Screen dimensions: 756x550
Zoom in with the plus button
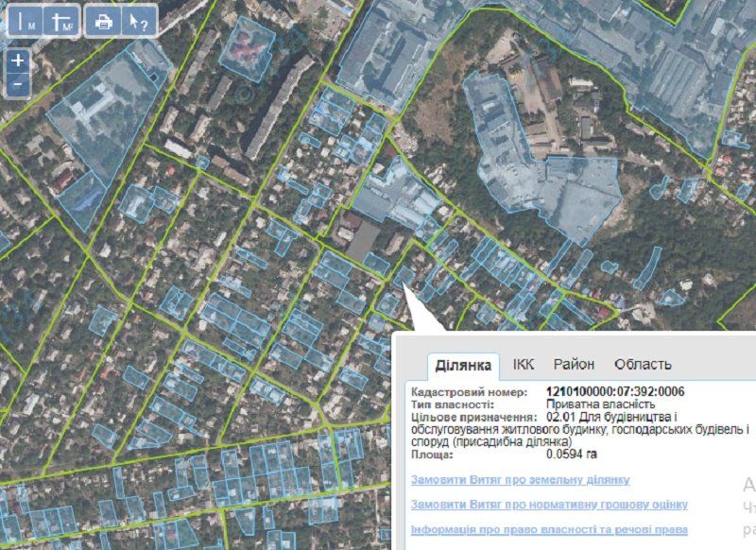click(19, 60)
